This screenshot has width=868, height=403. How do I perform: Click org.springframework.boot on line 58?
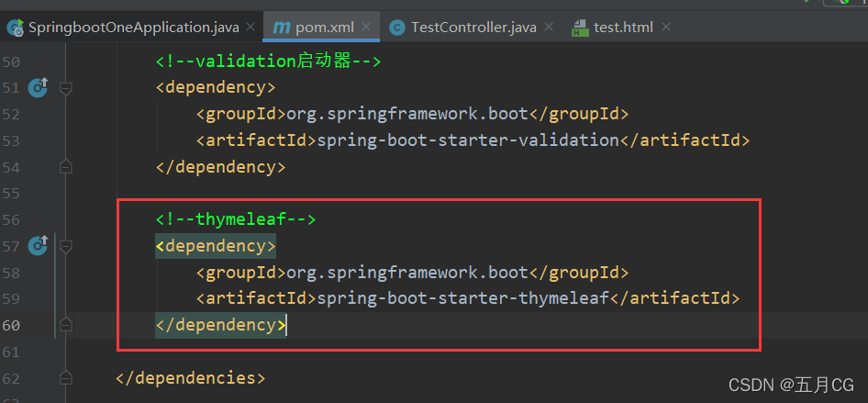pos(407,273)
